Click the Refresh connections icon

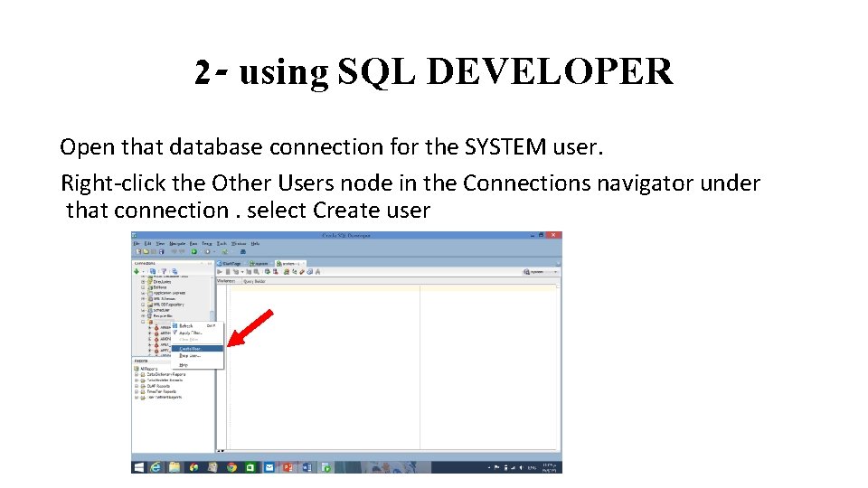(x=152, y=271)
